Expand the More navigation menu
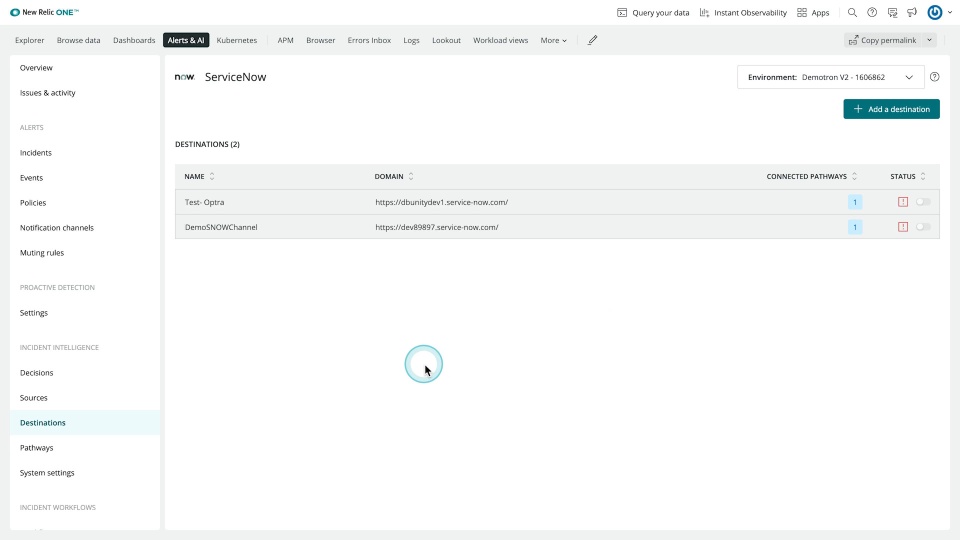The width and height of the screenshot is (960, 540). tap(553, 40)
